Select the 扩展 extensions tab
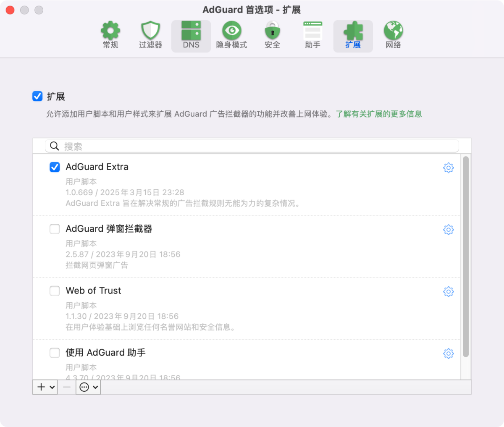This screenshot has width=504, height=427. [353, 36]
